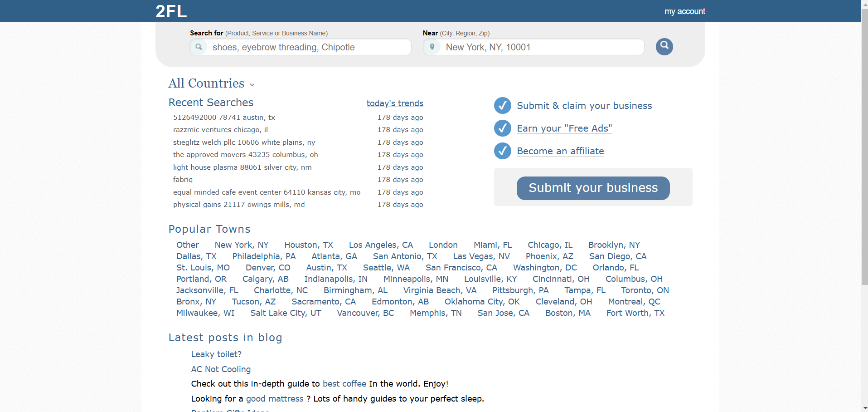Expand the All Countries dropdown
868x412 pixels.
click(212, 83)
